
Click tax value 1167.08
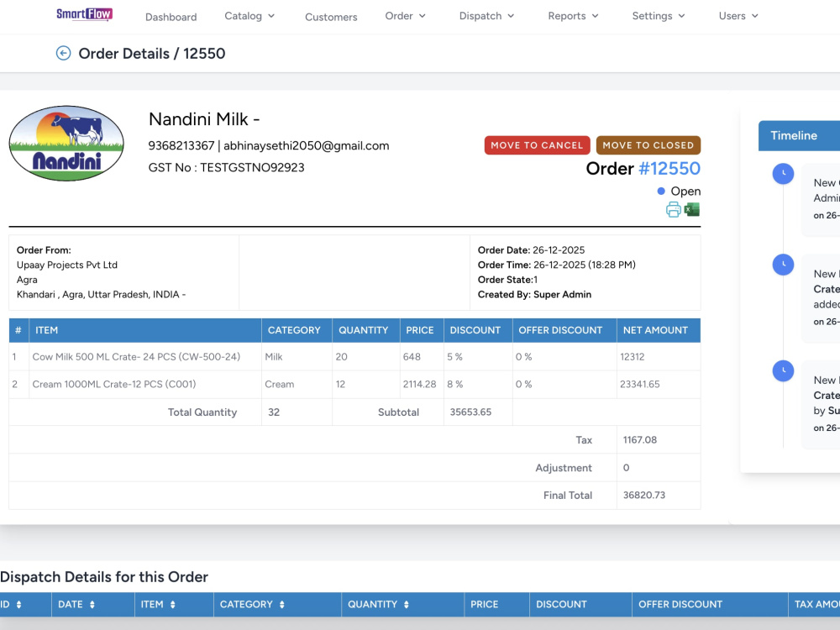(x=639, y=440)
